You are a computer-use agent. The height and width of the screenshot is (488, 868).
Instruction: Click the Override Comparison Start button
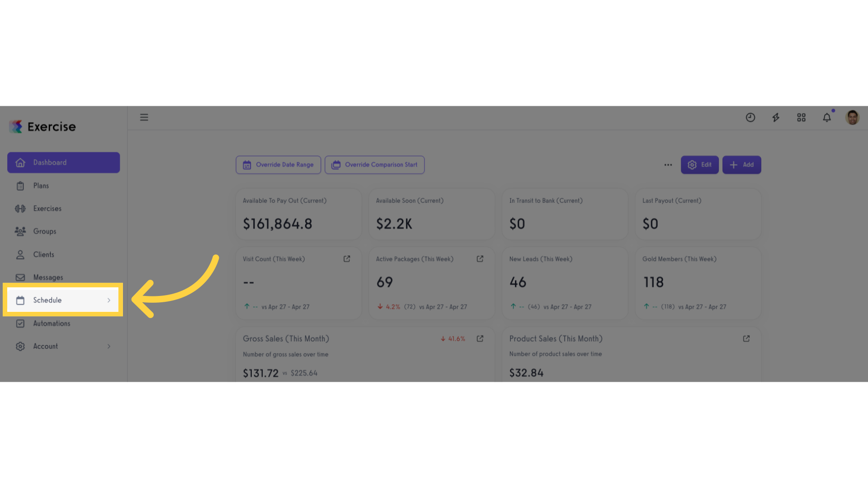coord(374,165)
